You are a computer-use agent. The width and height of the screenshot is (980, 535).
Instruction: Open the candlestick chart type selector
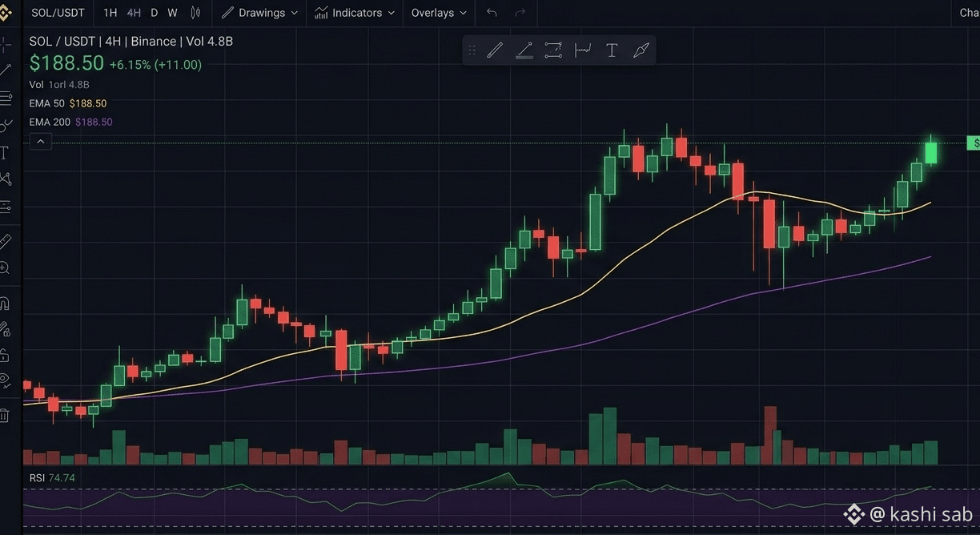coord(195,13)
